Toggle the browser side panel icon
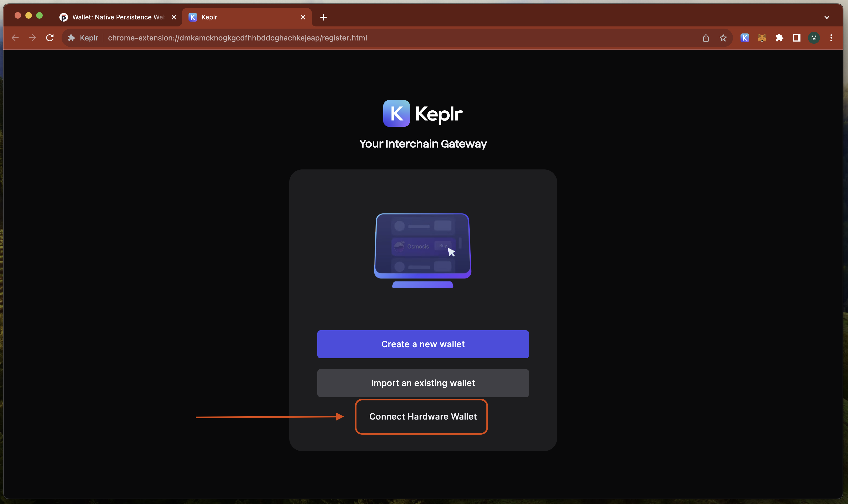848x504 pixels. 796,38
